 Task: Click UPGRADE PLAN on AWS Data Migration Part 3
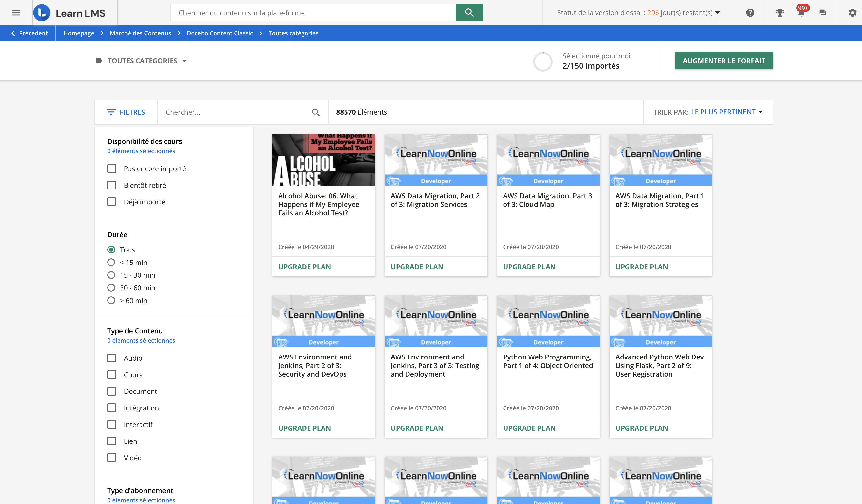[529, 267]
